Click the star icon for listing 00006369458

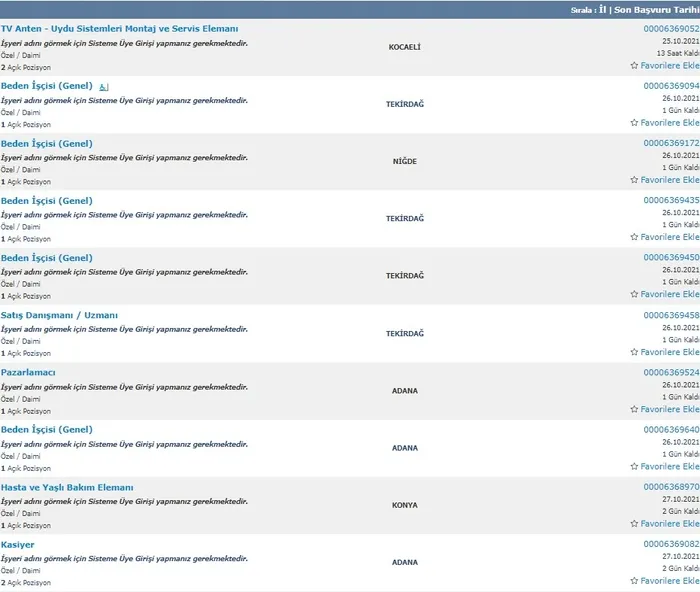[634, 352]
